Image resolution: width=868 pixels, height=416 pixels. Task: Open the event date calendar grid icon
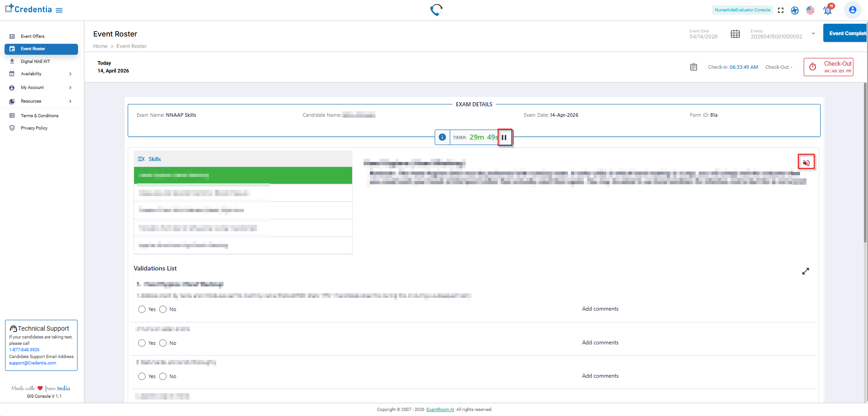[735, 34]
